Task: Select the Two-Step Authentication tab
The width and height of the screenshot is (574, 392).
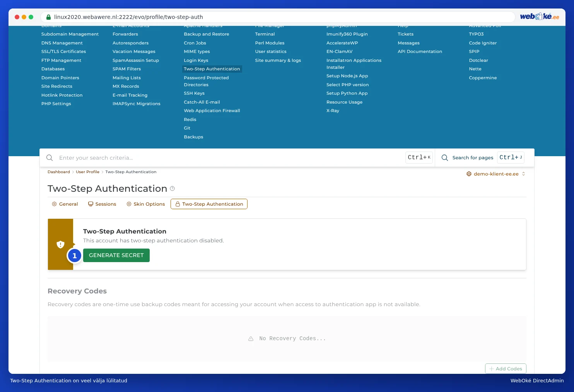Action: pyautogui.click(x=209, y=204)
